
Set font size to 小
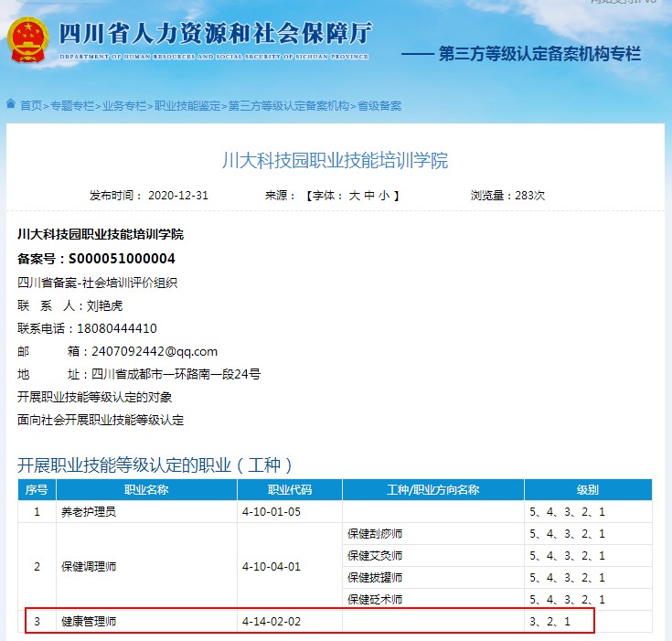384,196
